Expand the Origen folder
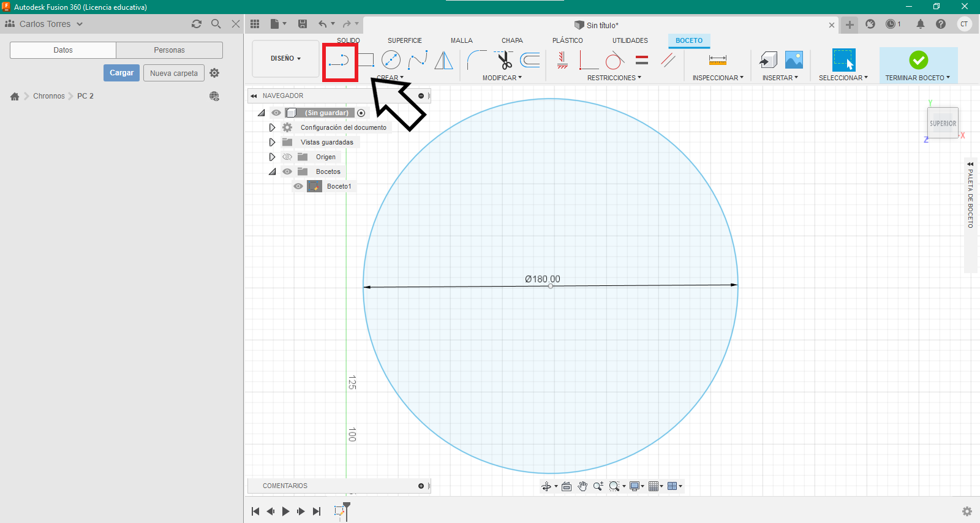Image resolution: width=980 pixels, height=523 pixels. click(x=273, y=157)
